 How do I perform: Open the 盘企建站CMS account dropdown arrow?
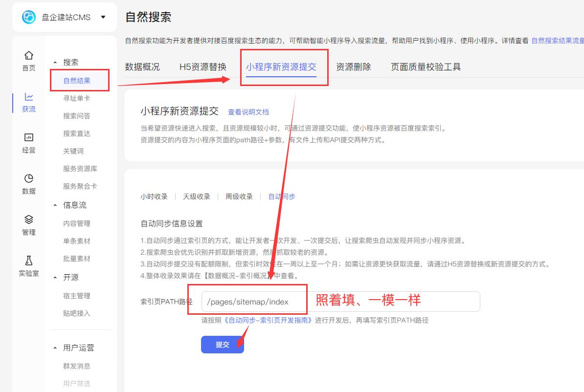103,17
